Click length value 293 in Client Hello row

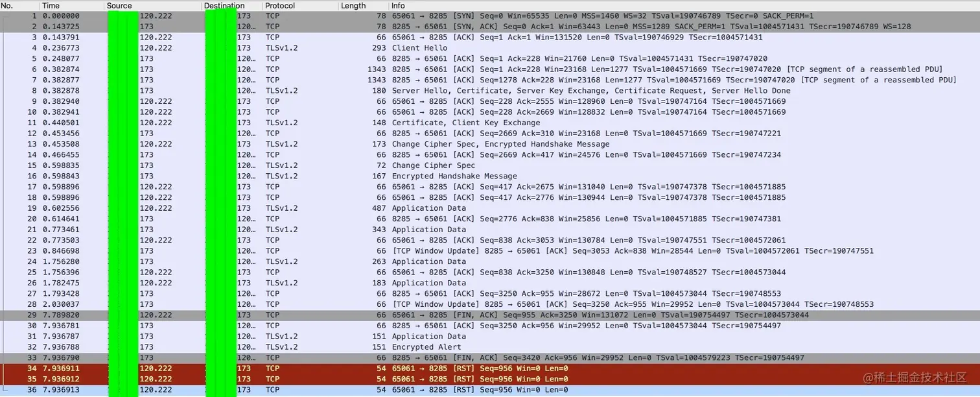tap(379, 48)
